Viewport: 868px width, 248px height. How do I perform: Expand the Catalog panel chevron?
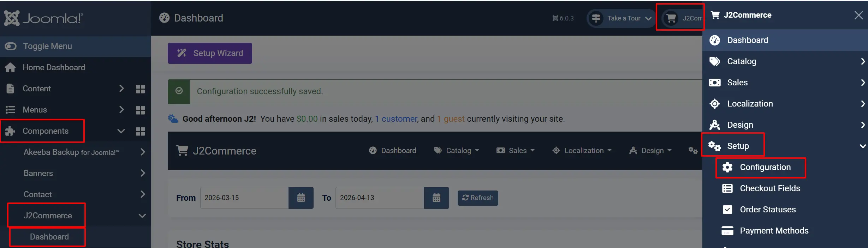click(x=862, y=61)
